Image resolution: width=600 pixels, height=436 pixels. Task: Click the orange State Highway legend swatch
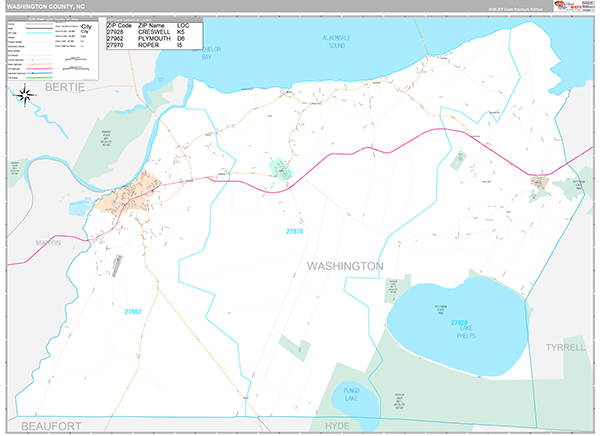[39, 64]
